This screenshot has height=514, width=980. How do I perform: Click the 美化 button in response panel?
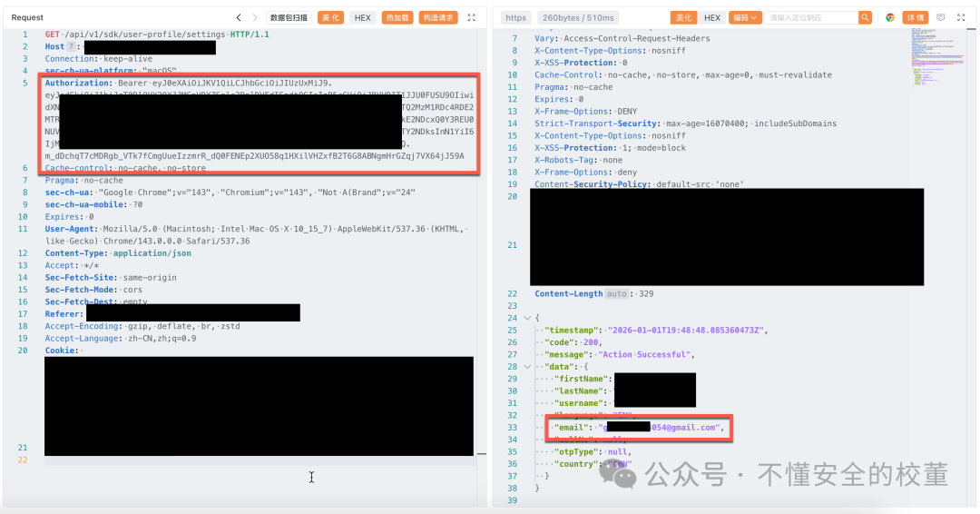click(x=684, y=17)
